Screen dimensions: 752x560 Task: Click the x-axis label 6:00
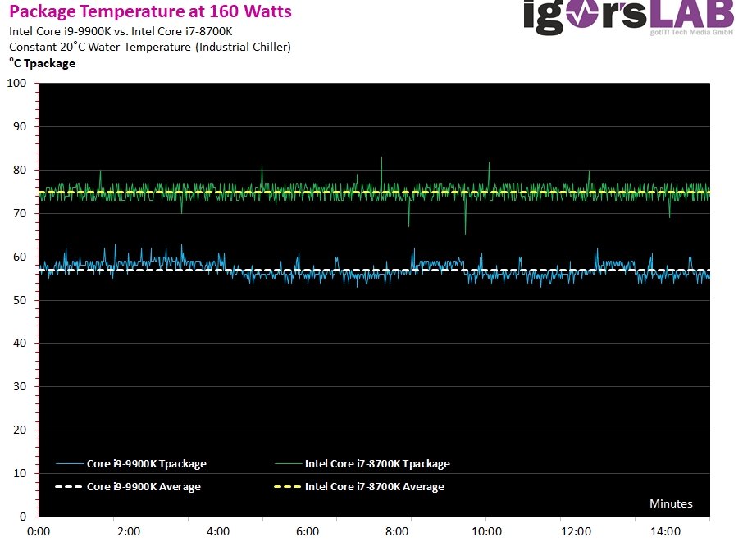click(x=308, y=531)
